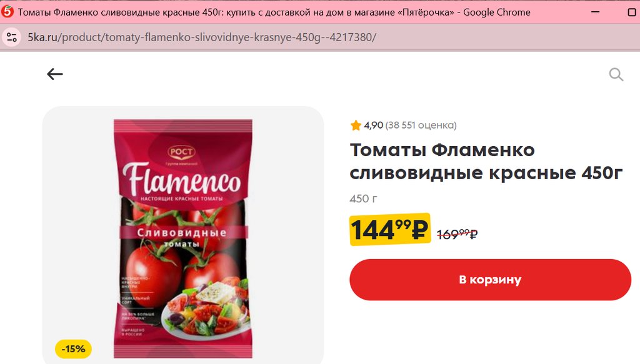Click the crossed-out 169.99 ₽ old price
Image resolution: width=640 pixels, height=364 pixels.
click(457, 234)
